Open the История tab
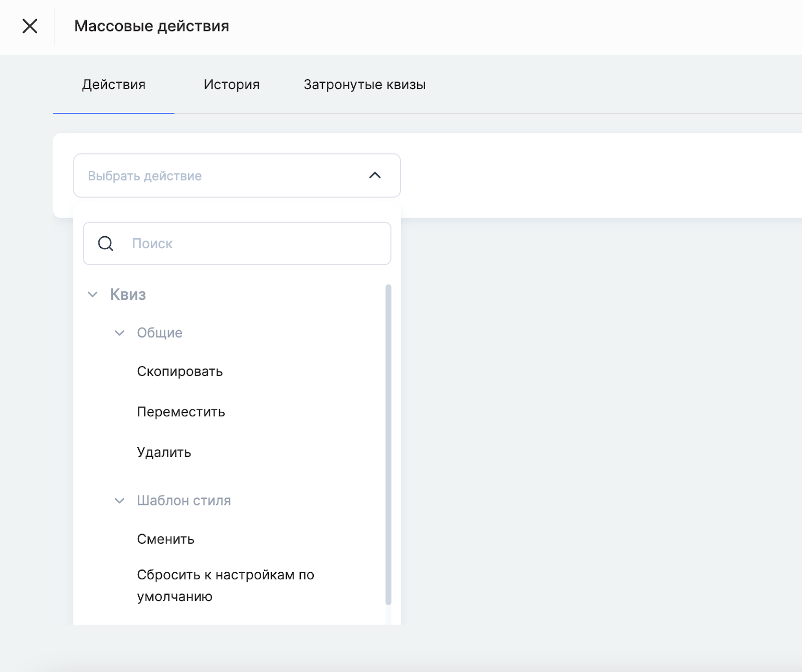802x672 pixels. click(232, 85)
